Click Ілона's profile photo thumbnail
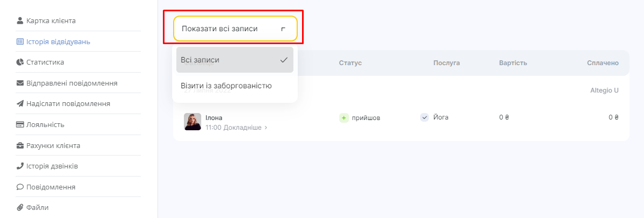This screenshot has width=644, height=218. 193,122
